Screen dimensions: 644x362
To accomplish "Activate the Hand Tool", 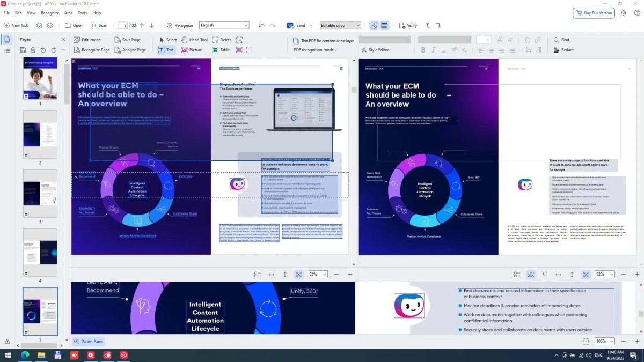I will click(194, 40).
